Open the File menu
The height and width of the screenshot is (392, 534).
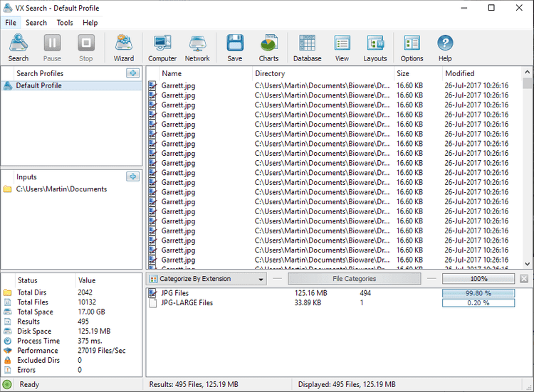coord(11,23)
